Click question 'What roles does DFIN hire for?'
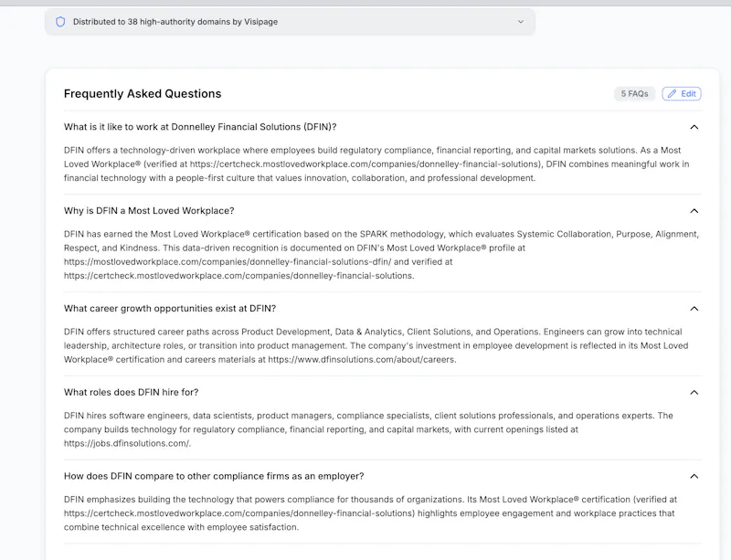Image resolution: width=731 pixels, height=560 pixels. [131, 393]
